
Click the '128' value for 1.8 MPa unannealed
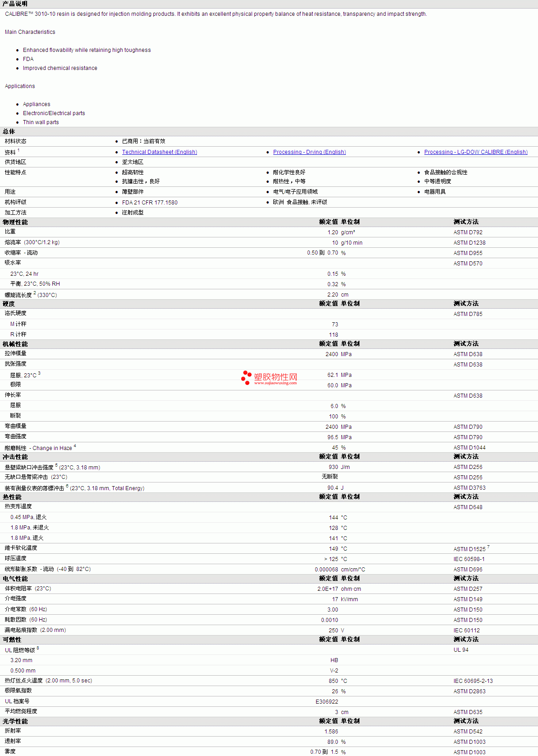334,528
